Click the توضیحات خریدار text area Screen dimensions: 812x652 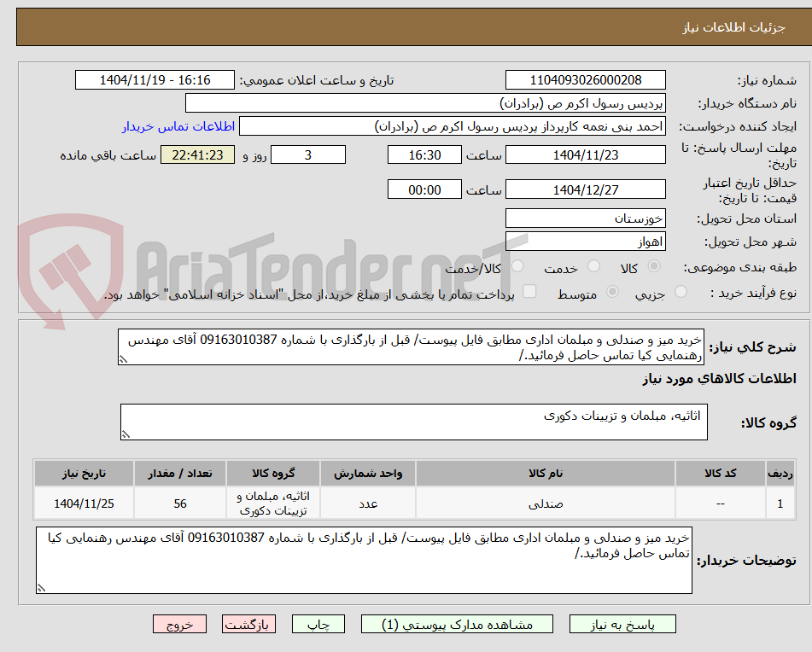tap(364, 561)
